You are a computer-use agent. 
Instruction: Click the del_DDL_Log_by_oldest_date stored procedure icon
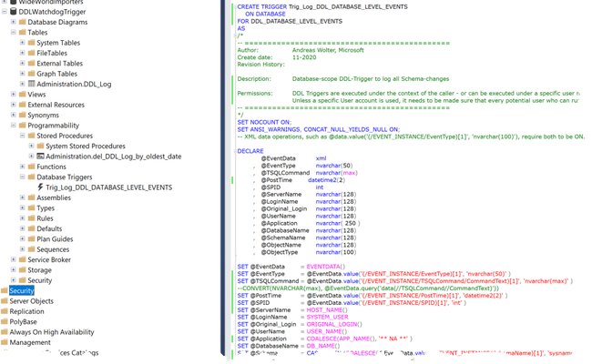(x=40, y=157)
